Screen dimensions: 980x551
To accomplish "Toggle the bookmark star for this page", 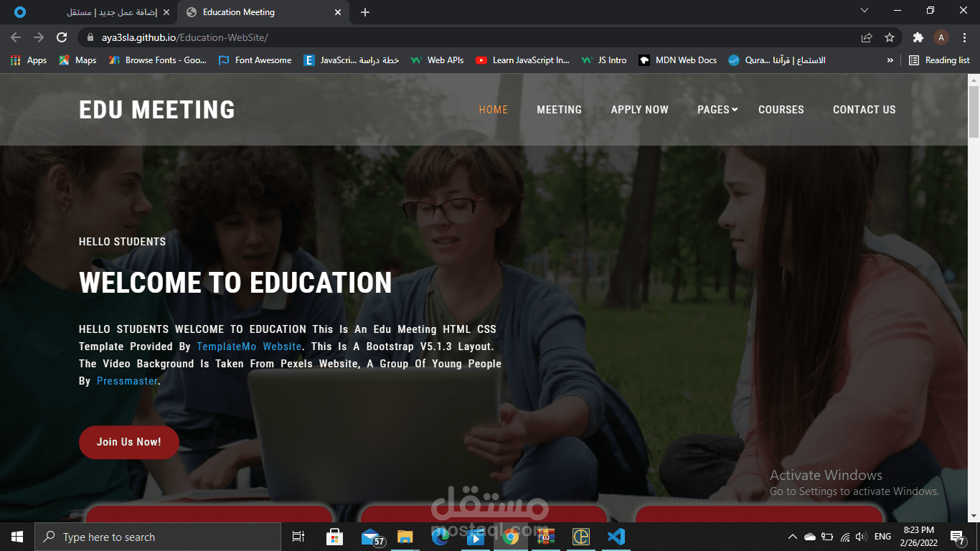I will (x=889, y=37).
